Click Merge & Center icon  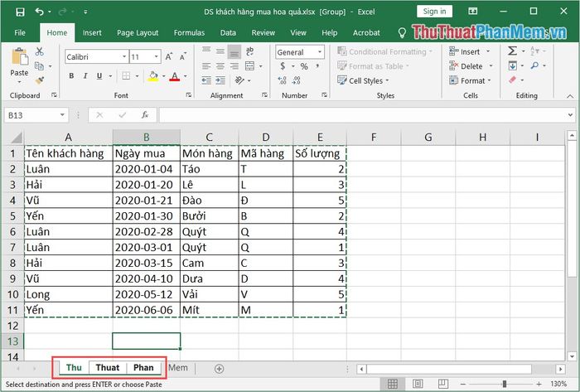point(250,66)
